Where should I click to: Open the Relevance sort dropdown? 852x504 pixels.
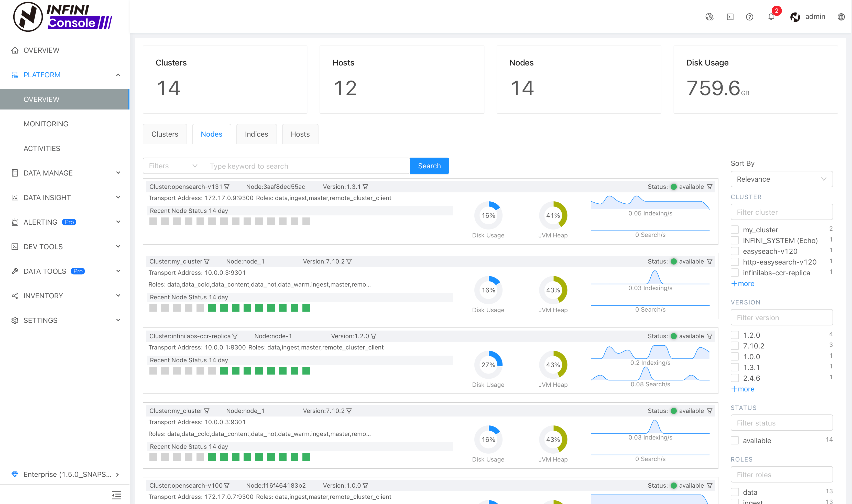tap(781, 179)
